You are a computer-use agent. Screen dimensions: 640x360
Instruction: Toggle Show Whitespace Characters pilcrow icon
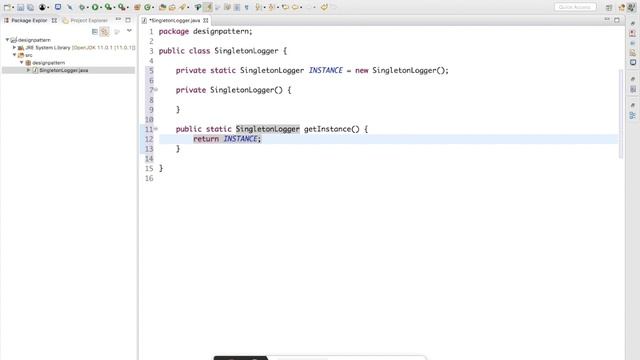click(246, 7)
